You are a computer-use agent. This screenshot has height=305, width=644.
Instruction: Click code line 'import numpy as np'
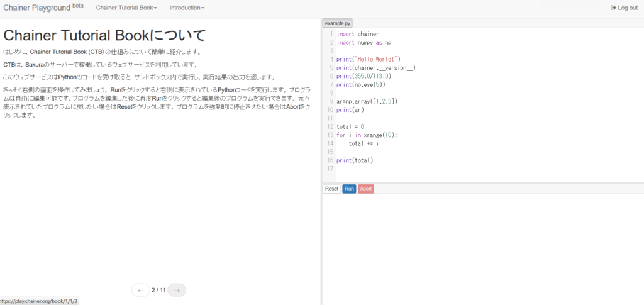pos(364,43)
